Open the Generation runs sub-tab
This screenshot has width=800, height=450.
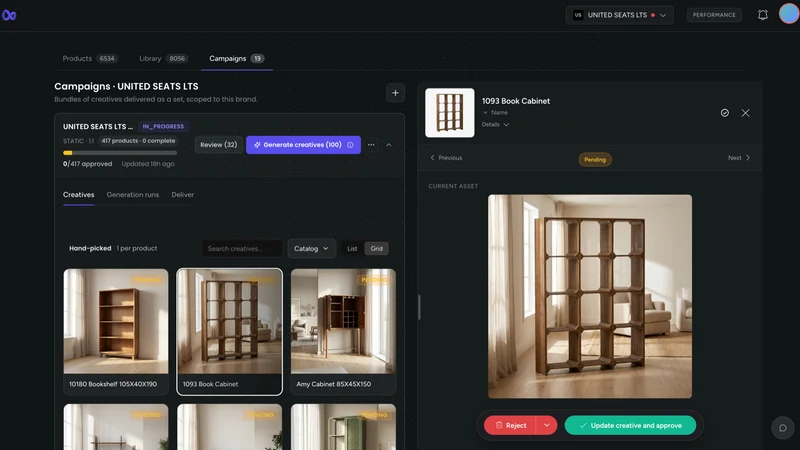click(x=133, y=195)
